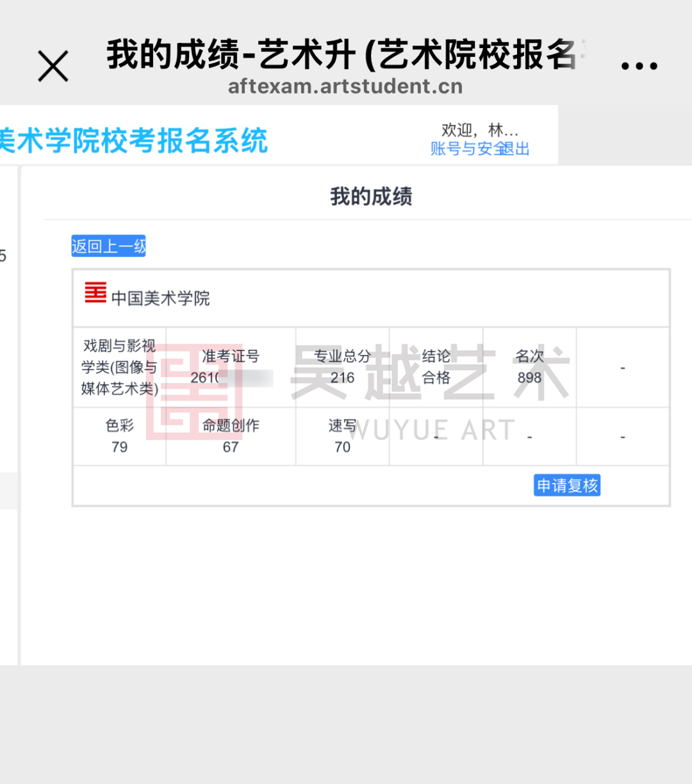Select the 专业总分 216 score cell

coord(342,367)
